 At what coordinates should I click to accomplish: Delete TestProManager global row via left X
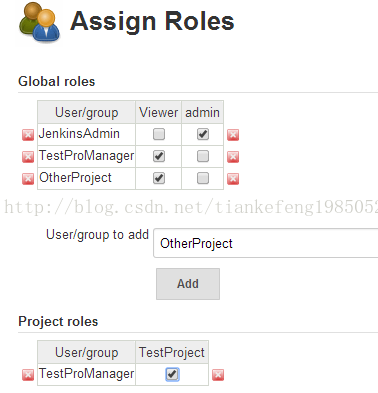pos(28,157)
